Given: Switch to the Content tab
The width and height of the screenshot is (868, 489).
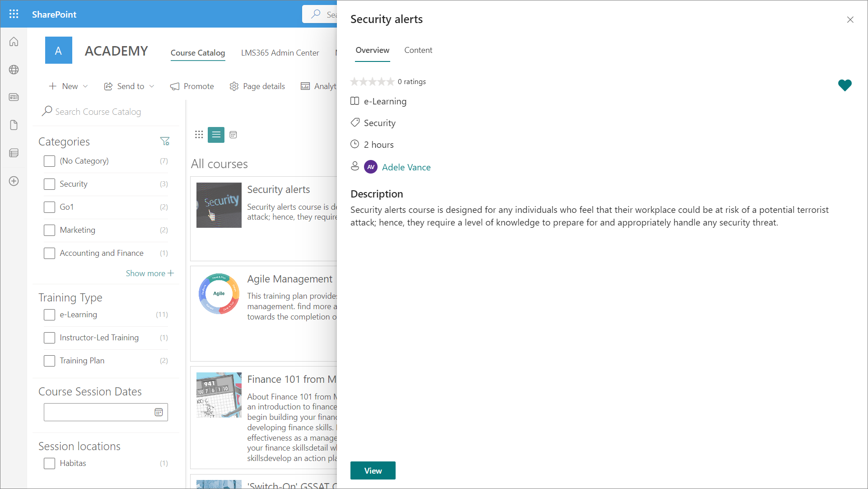Looking at the screenshot, I should tap(418, 50).
